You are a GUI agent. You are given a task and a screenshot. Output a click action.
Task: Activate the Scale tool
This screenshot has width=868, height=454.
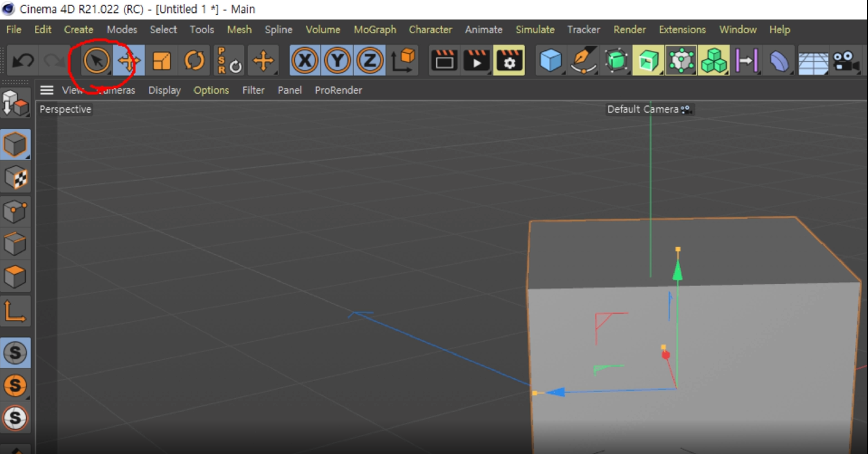162,61
